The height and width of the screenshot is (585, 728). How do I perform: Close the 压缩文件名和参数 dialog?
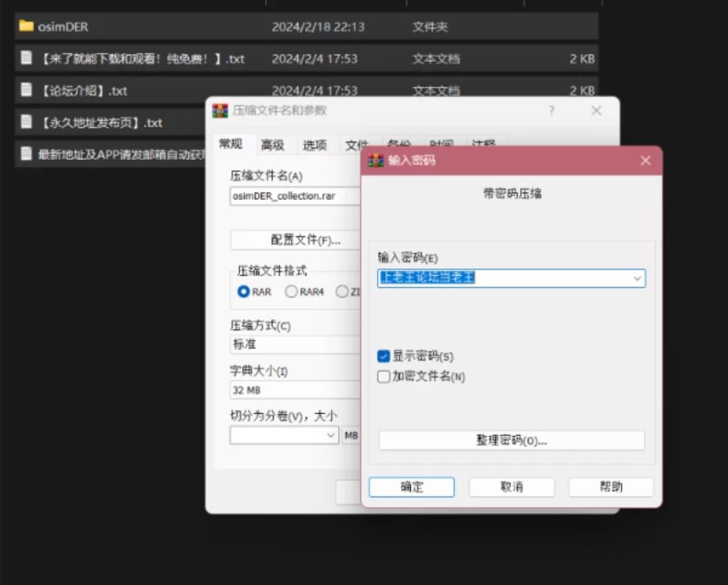coord(596,111)
